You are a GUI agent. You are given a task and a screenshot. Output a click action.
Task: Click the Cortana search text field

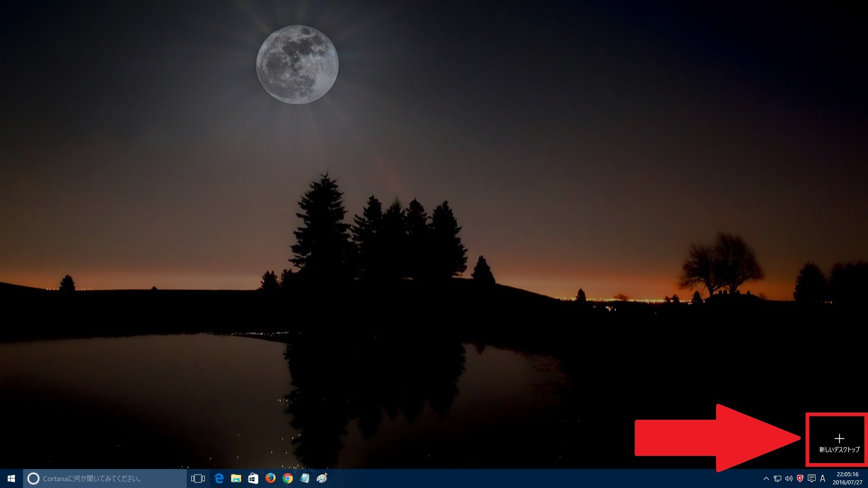104,479
